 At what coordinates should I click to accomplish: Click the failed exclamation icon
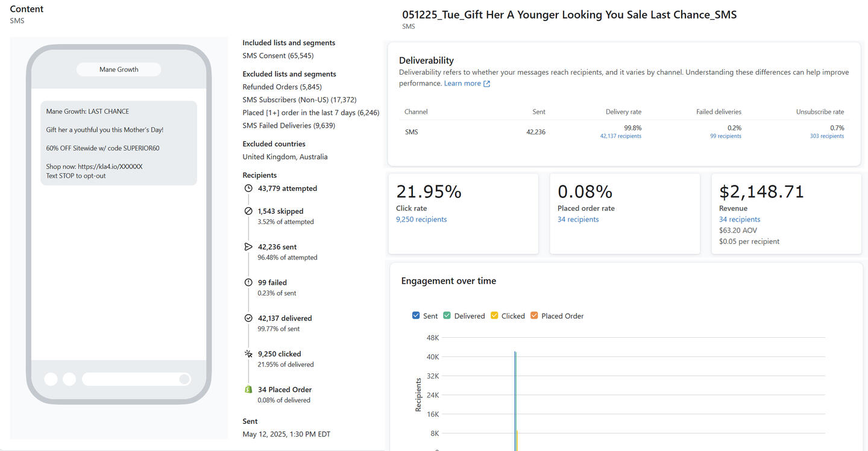(x=248, y=282)
